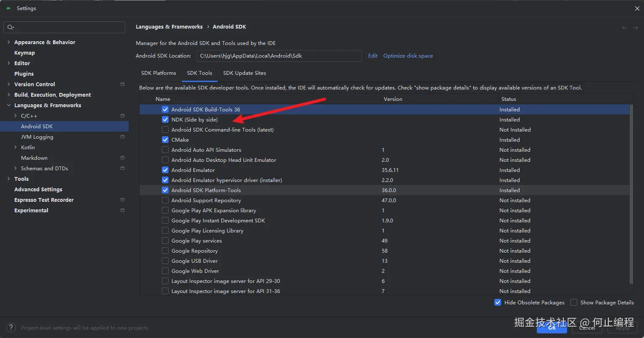This screenshot has height=338, width=644.
Task: Click the SDK tools list vertical scrollbar
Action: pos(631,193)
